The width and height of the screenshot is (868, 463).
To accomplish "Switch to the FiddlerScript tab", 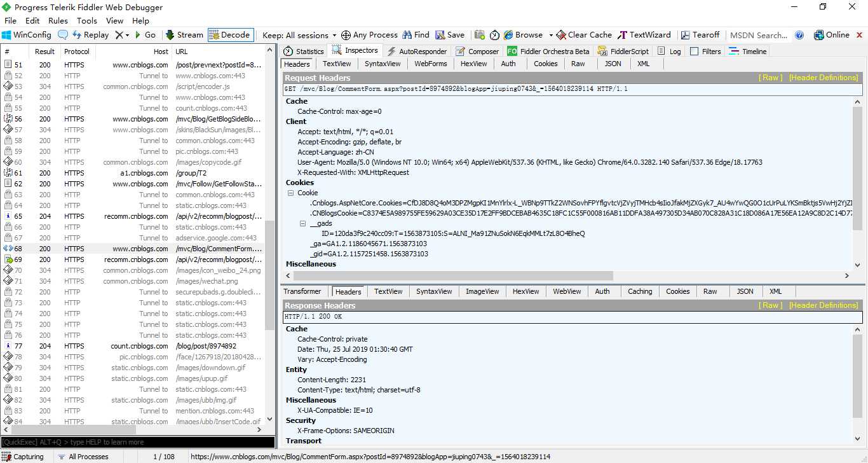I will coord(623,52).
